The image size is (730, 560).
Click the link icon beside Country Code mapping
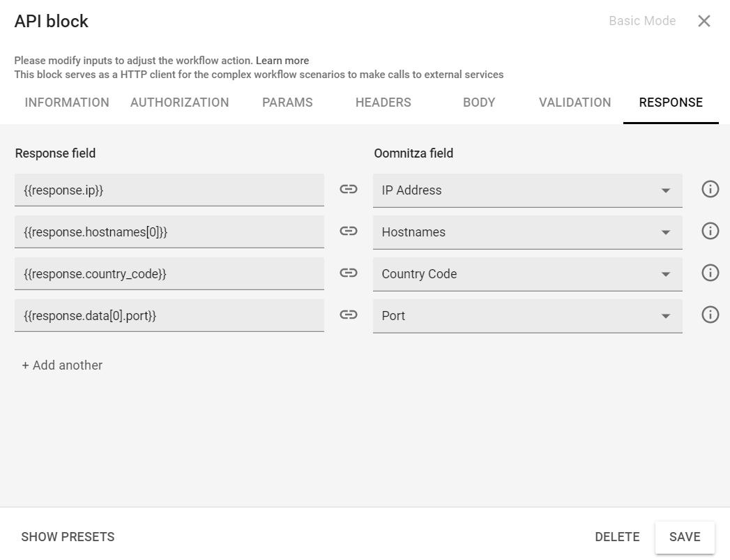coord(347,273)
